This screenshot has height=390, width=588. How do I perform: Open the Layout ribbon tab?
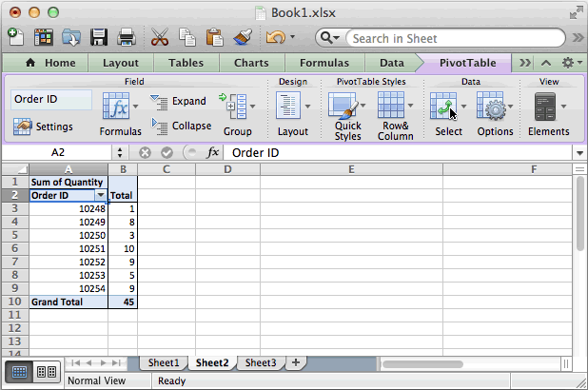(x=121, y=63)
